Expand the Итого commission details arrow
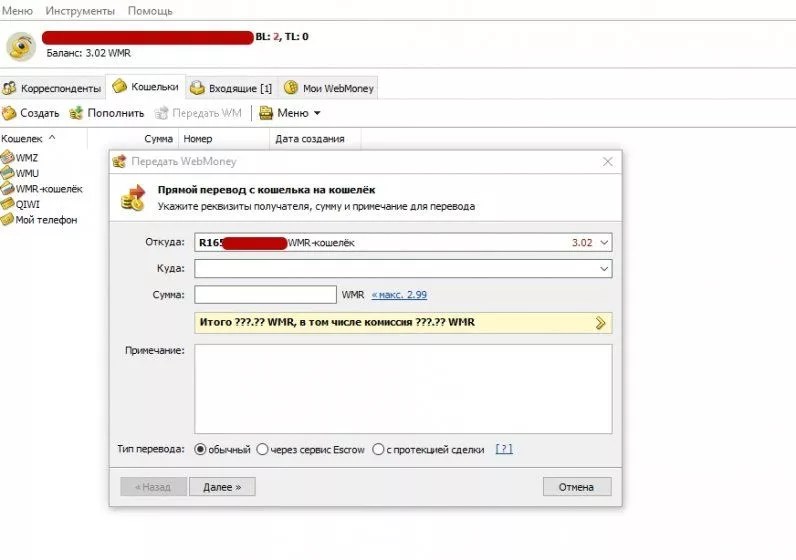Image resolution: width=796 pixels, height=560 pixels. point(601,322)
